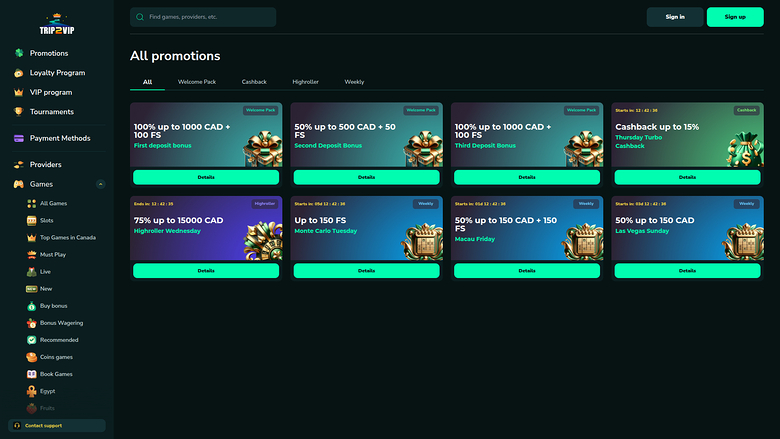Open Details for Thursday Turbo Cashback
Viewport: 780px width, 439px height.
click(x=687, y=177)
